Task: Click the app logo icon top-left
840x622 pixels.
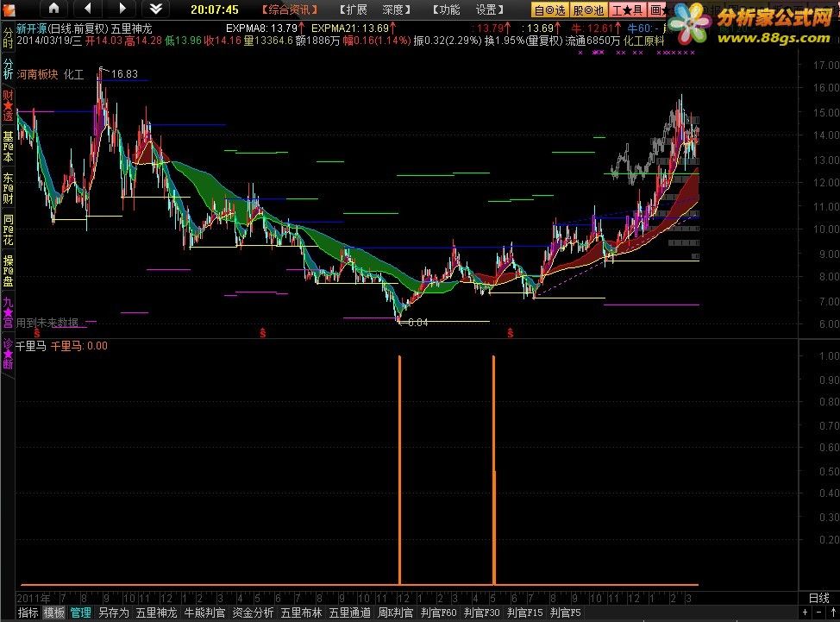Action: pos(9,9)
